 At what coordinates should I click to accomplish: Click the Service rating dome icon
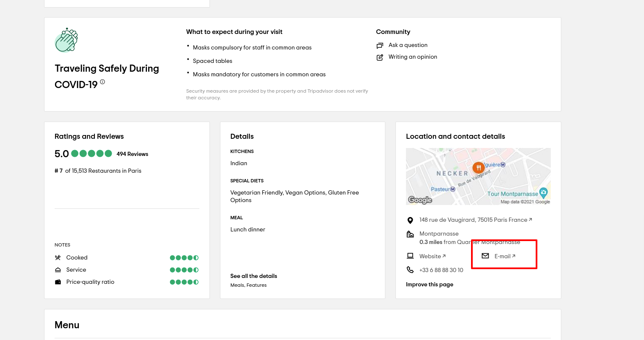point(58,270)
